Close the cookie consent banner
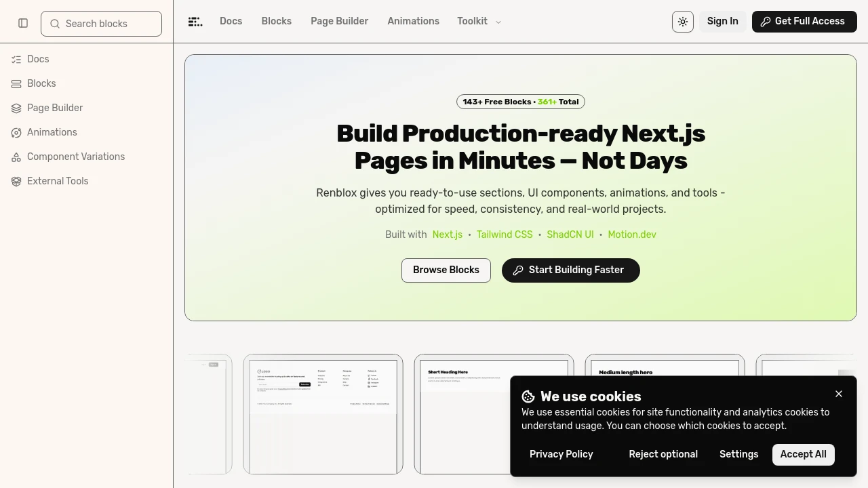 tap(839, 394)
